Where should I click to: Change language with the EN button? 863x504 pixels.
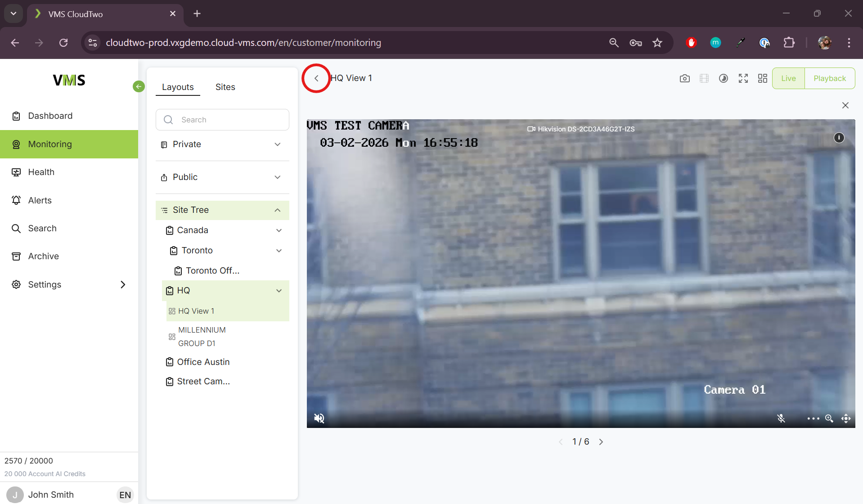tap(125, 495)
